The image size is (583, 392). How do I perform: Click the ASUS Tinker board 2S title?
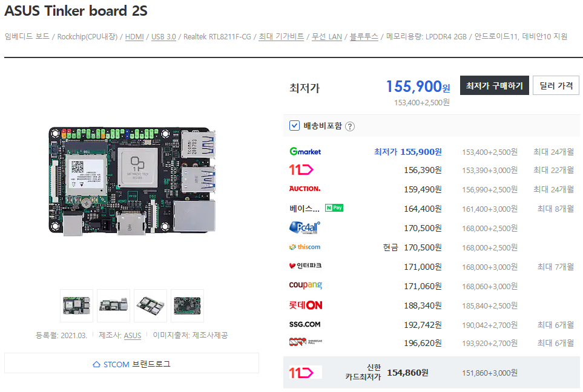(x=76, y=11)
